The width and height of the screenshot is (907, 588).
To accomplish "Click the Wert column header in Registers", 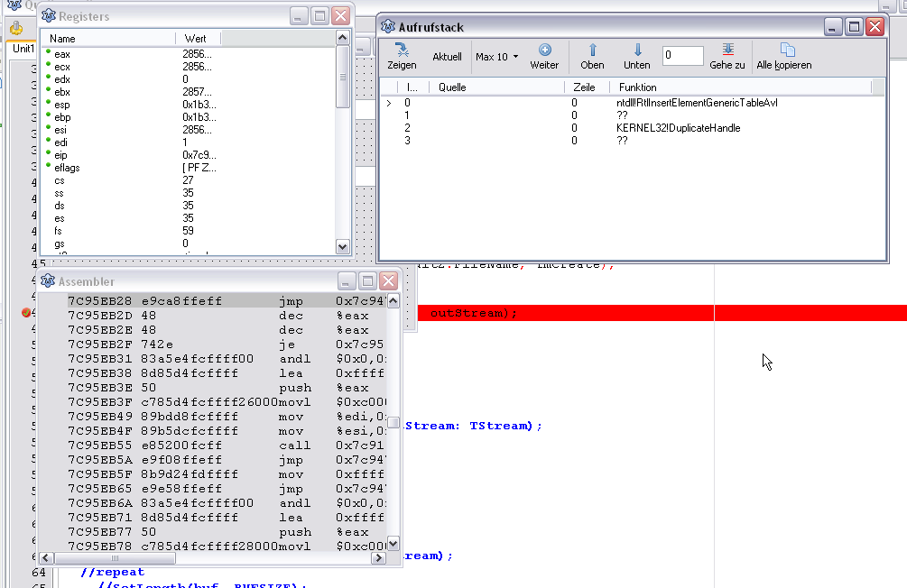I will (x=196, y=39).
